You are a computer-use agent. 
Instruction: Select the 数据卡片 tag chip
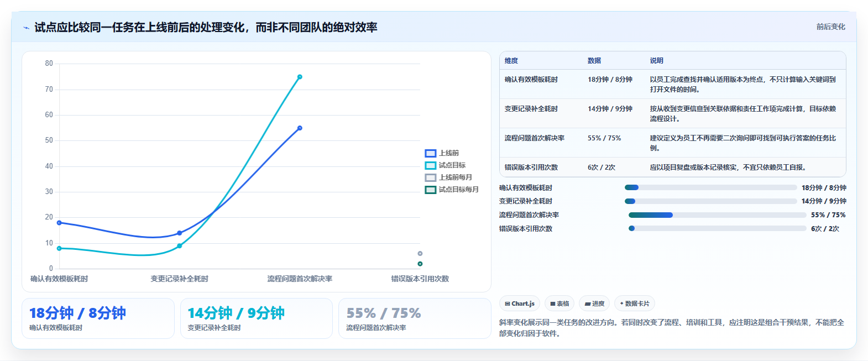pyautogui.click(x=635, y=304)
